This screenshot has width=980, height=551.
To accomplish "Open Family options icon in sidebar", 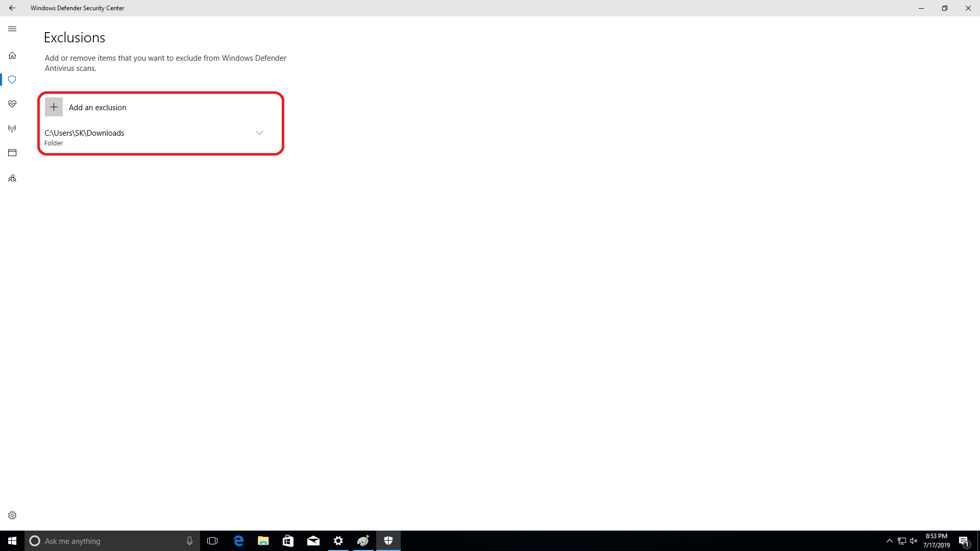I will click(x=12, y=179).
